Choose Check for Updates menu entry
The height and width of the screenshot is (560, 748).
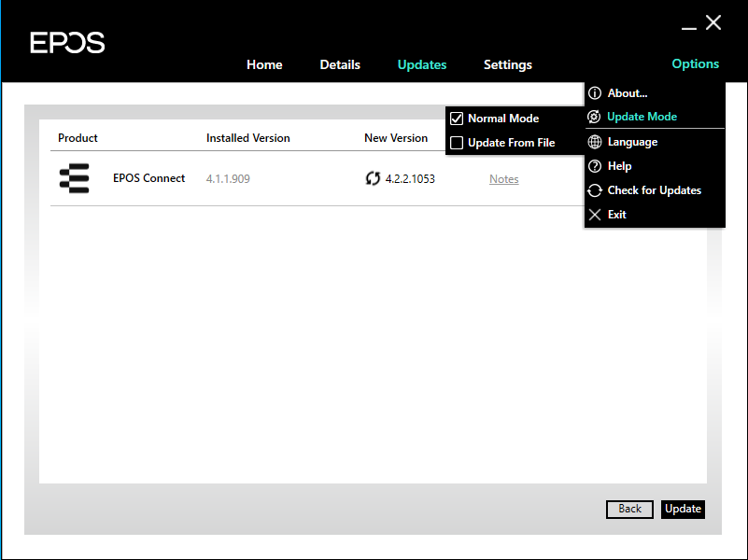[655, 190]
